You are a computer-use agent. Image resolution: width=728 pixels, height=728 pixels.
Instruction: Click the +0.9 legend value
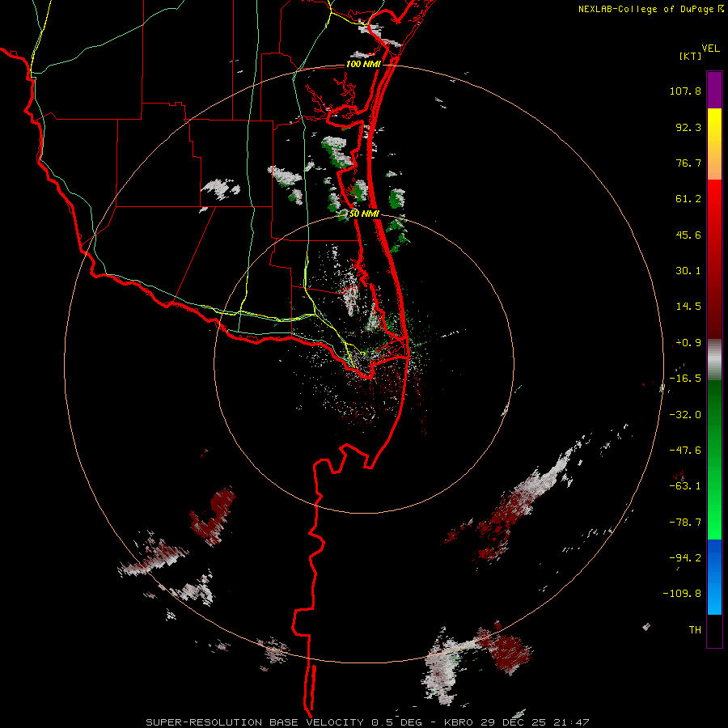click(x=688, y=343)
